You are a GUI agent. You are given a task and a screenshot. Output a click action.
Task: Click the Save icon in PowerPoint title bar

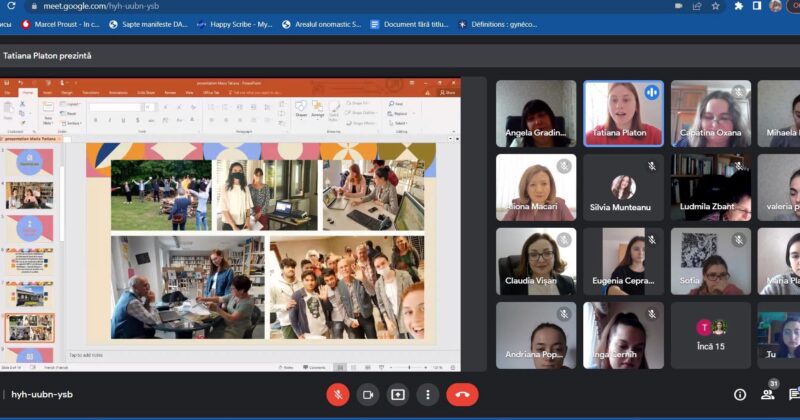pos(7,83)
